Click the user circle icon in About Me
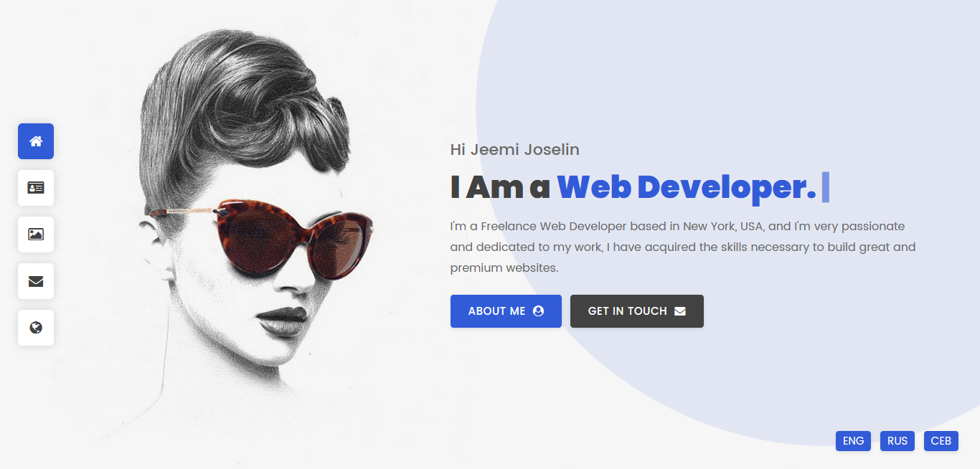 click(x=539, y=311)
